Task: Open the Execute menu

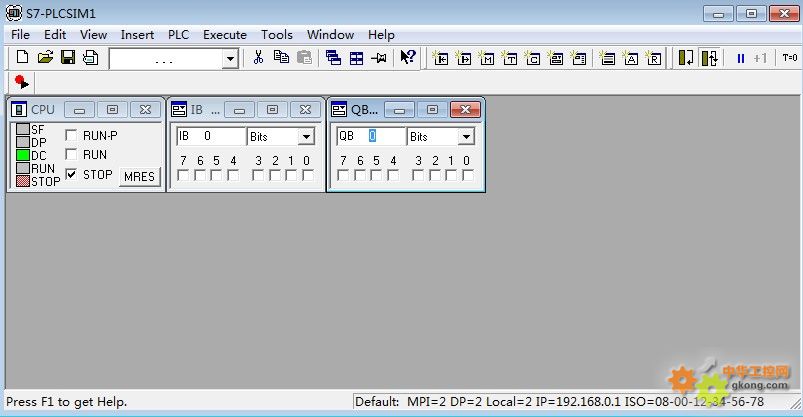Action: tap(225, 35)
